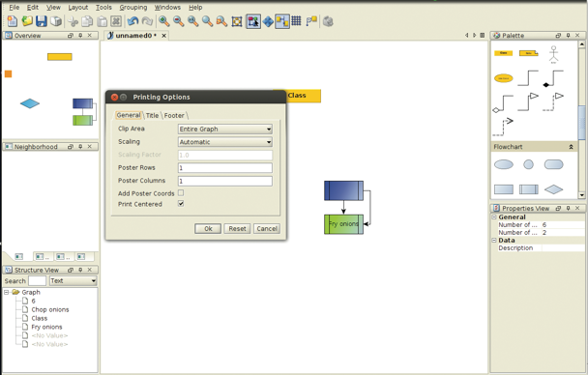Click the Fit Content toolbar icon

click(237, 21)
